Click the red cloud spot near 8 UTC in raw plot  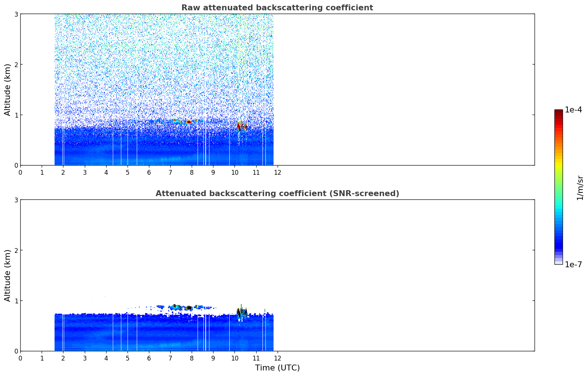[189, 122]
